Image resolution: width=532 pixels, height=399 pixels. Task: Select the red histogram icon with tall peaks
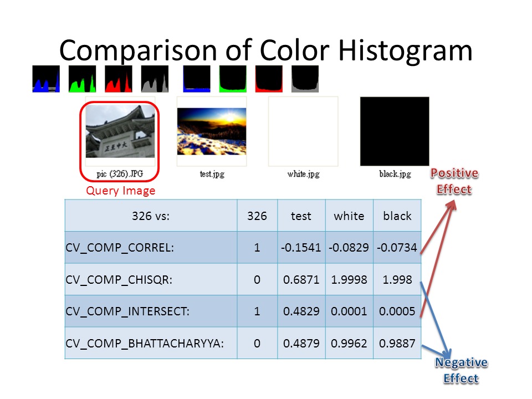[118, 79]
